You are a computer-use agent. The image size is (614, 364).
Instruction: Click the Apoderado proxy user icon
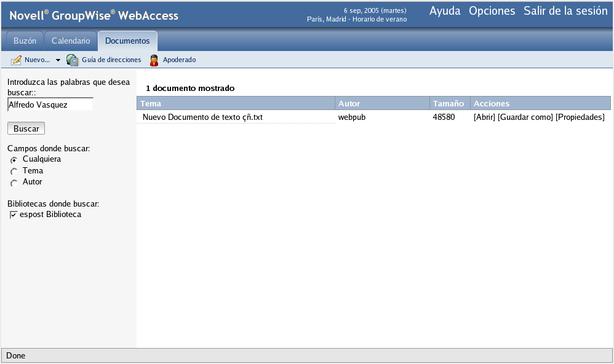(153, 60)
